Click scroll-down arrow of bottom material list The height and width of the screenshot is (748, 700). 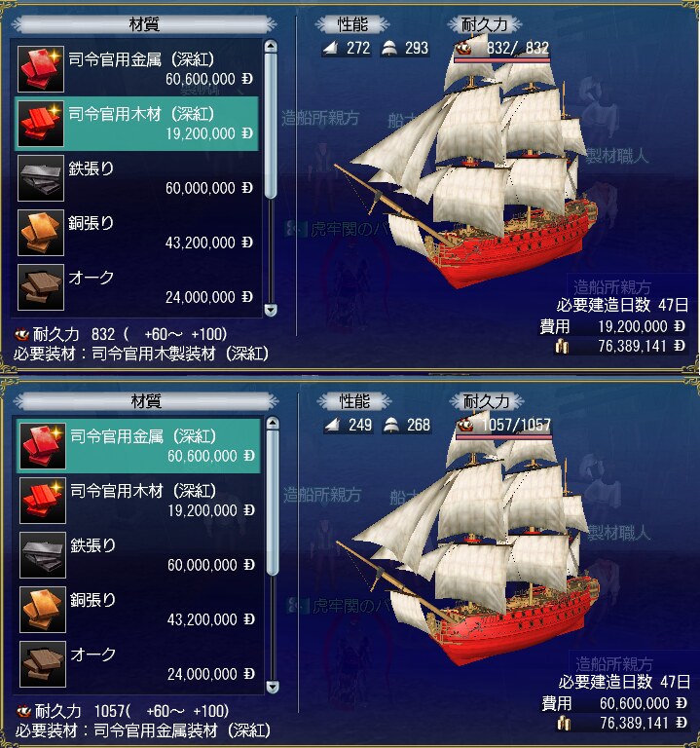273,687
